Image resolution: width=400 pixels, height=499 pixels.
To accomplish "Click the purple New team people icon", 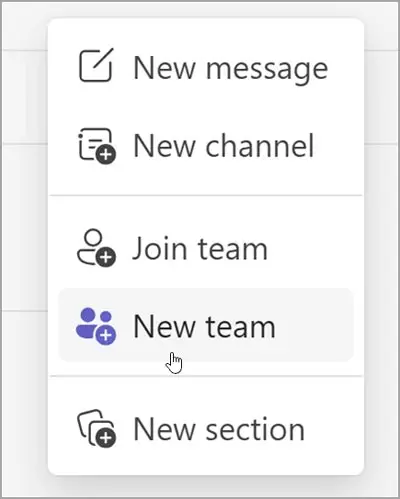I will [x=96, y=326].
